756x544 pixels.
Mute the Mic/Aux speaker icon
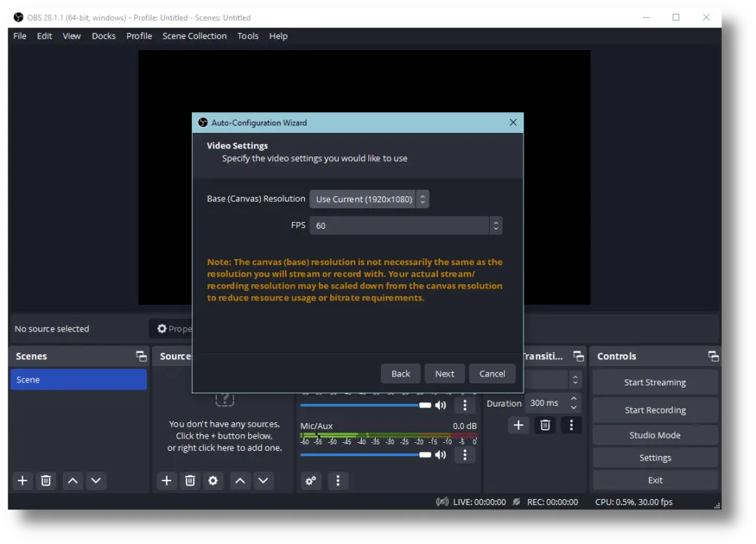pyautogui.click(x=440, y=455)
